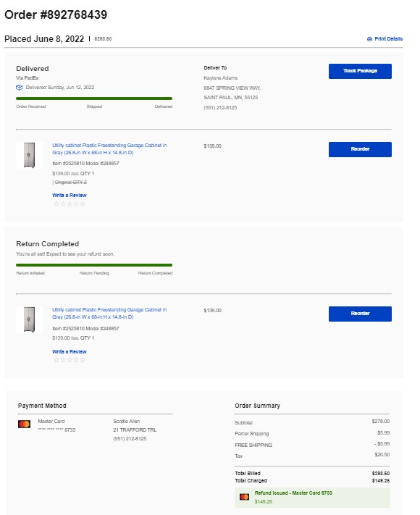The width and height of the screenshot is (420, 515).
Task: Click the returned cabinet product thumbnail
Action: pyautogui.click(x=29, y=319)
